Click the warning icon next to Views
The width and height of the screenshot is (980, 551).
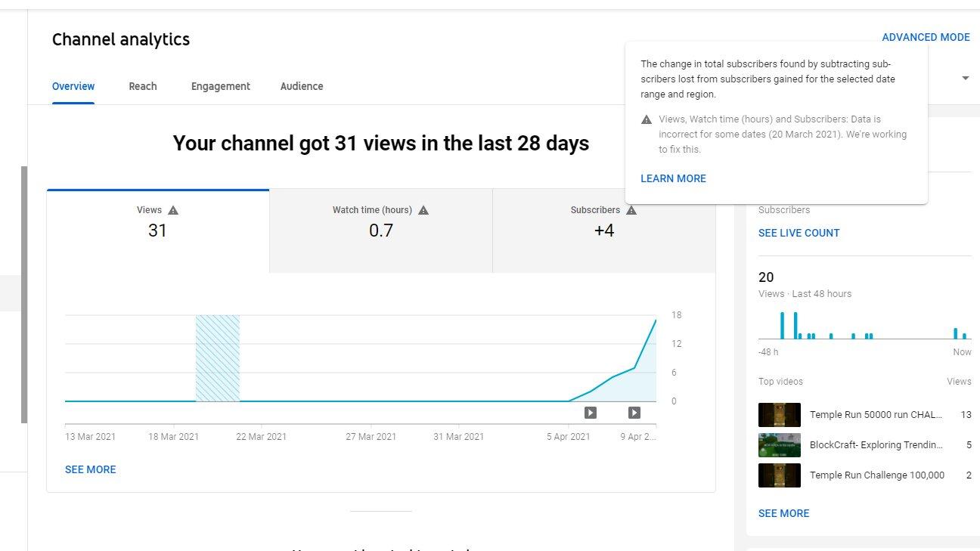coord(173,210)
